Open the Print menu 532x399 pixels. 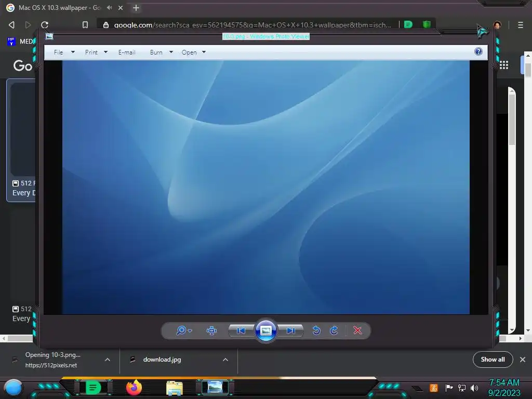pos(91,52)
